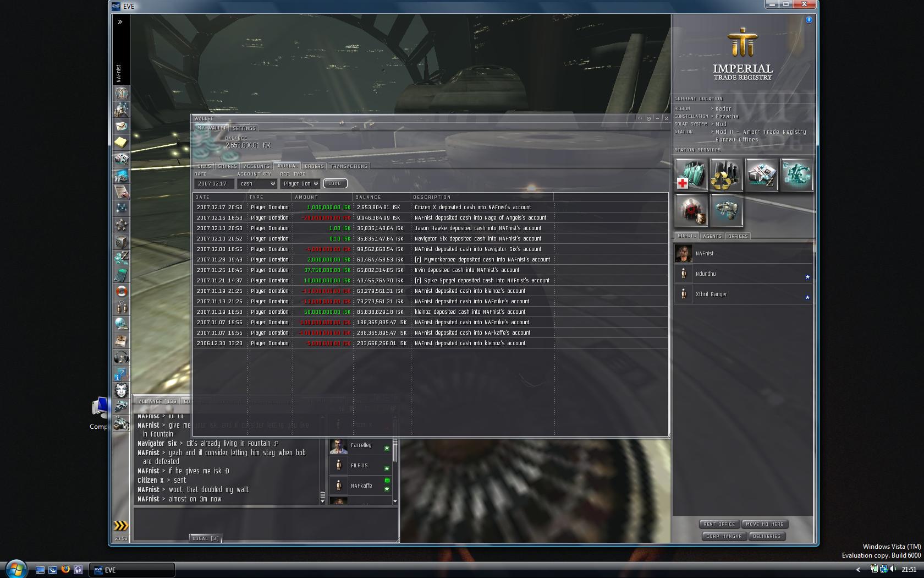Image resolution: width=924 pixels, height=578 pixels.
Task: Click the EVE taskbar button
Action: coord(132,570)
